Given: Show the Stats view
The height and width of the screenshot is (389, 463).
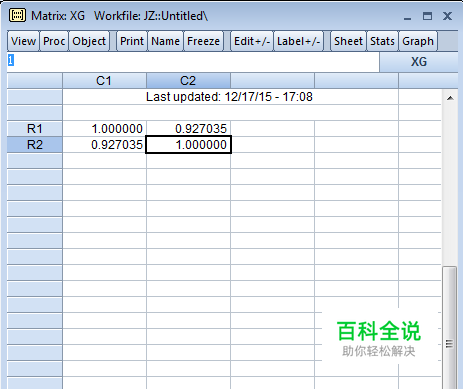Looking at the screenshot, I should point(382,41).
